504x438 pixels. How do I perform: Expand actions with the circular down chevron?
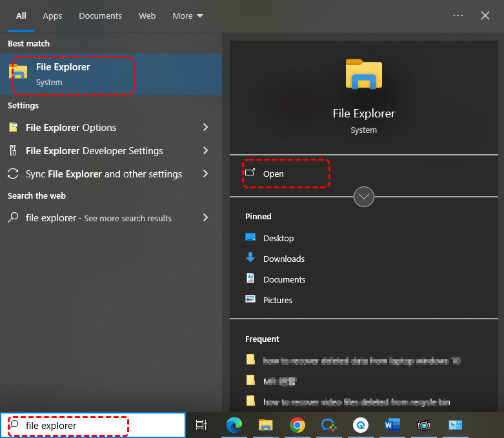(x=364, y=197)
